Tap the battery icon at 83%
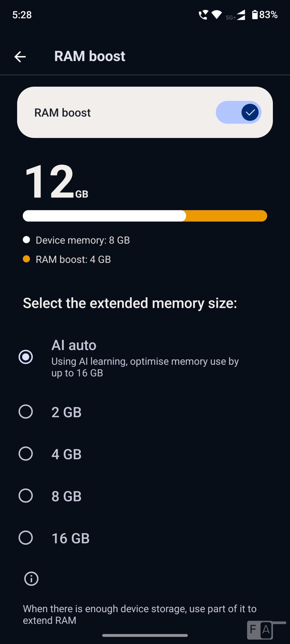290x644 pixels. 255,15
